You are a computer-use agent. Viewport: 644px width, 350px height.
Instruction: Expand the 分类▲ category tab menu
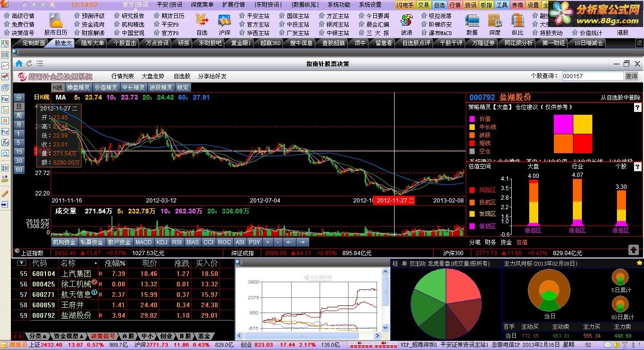coord(38,336)
